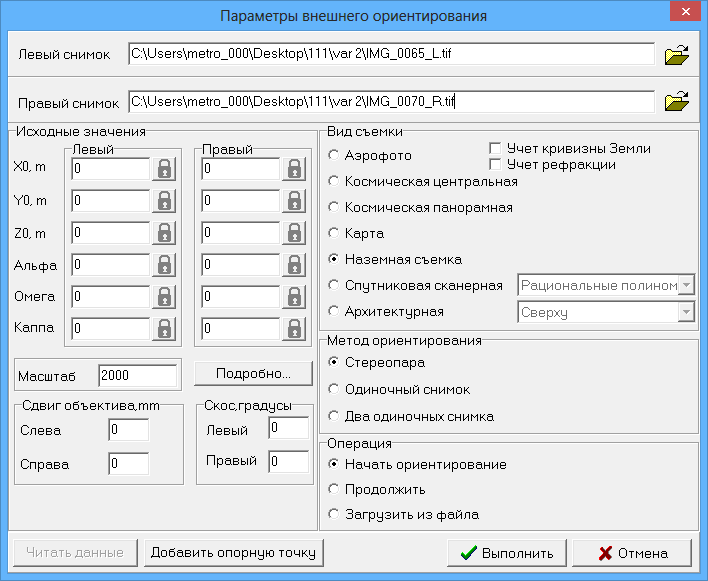Choose Спутниковая сканерная option
This screenshot has height=581, width=708.
pos(334,285)
